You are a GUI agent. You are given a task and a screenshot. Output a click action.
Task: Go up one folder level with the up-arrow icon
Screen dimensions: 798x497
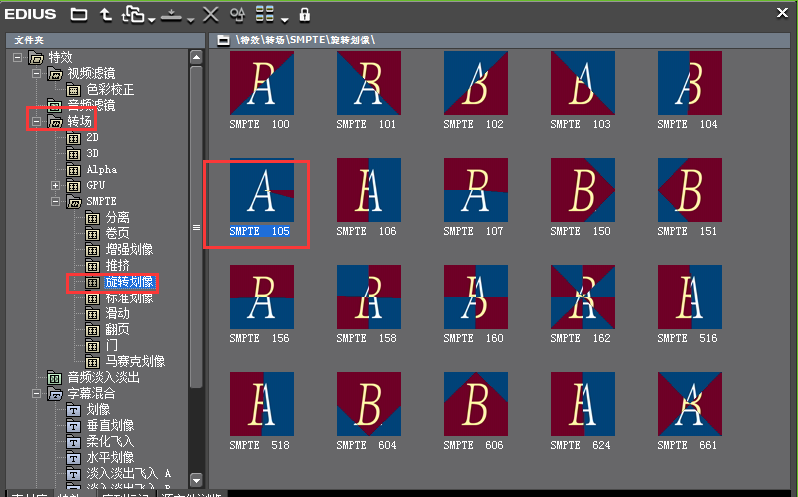point(106,14)
